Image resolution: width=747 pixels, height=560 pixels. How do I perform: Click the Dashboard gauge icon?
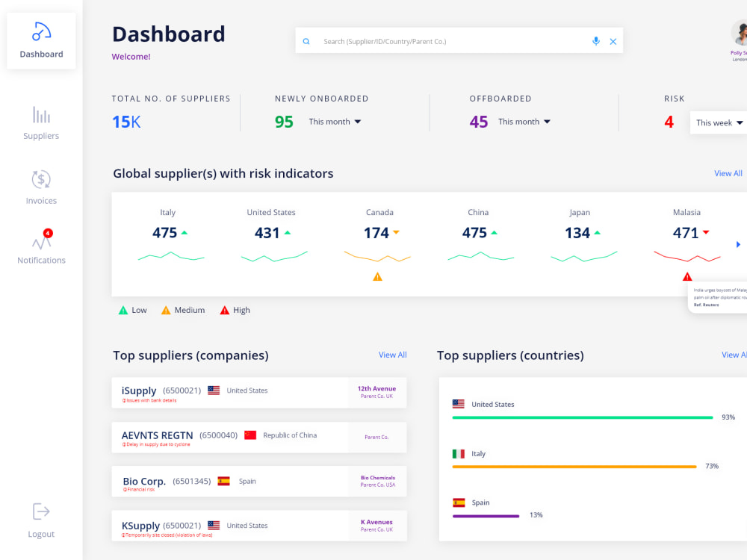point(41,31)
